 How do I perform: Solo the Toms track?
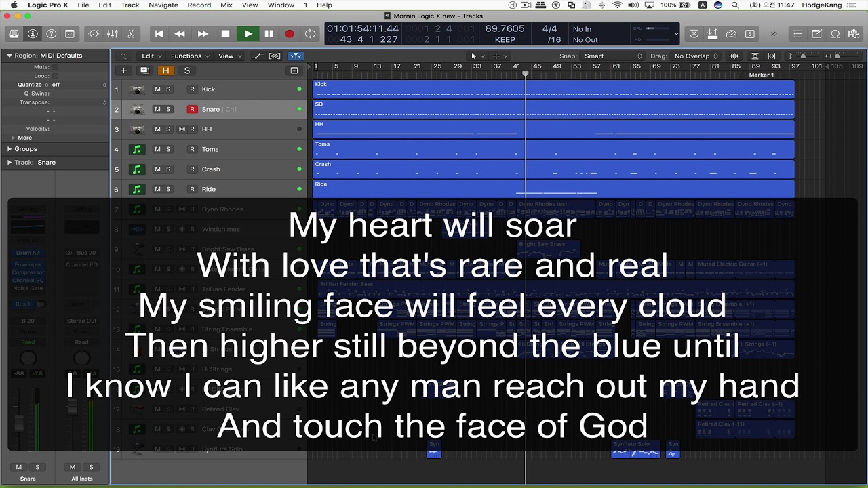click(168, 149)
